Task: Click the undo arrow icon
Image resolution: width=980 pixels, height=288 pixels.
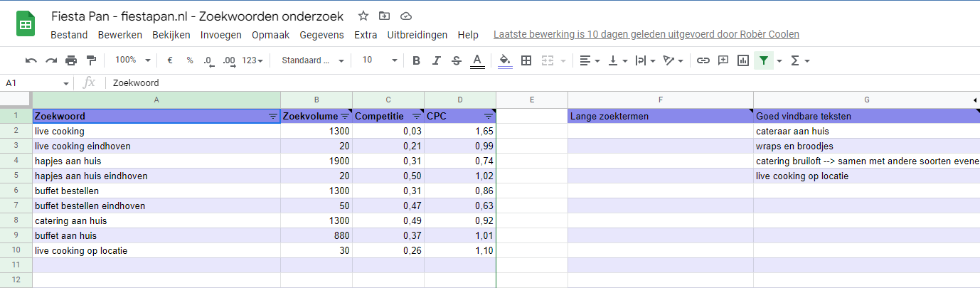Action: point(31,60)
